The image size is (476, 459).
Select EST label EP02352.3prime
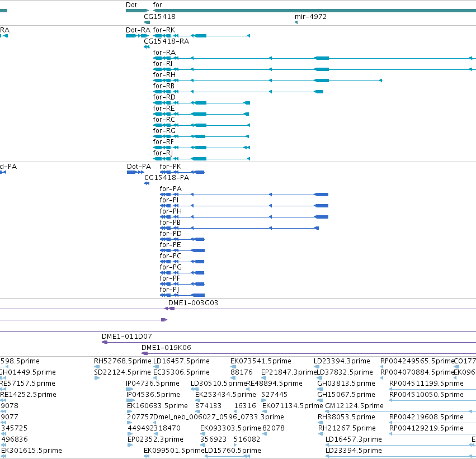155,439
